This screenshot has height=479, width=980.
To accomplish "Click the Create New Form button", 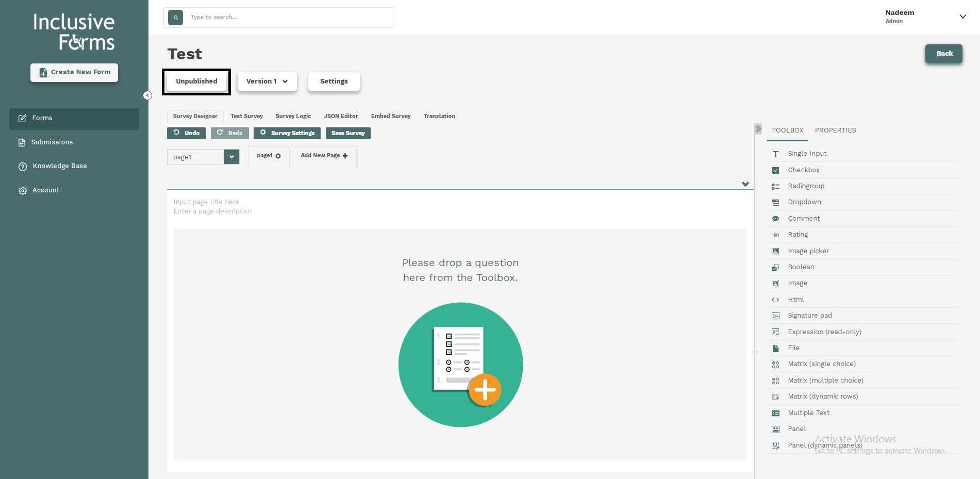I will coord(74,72).
